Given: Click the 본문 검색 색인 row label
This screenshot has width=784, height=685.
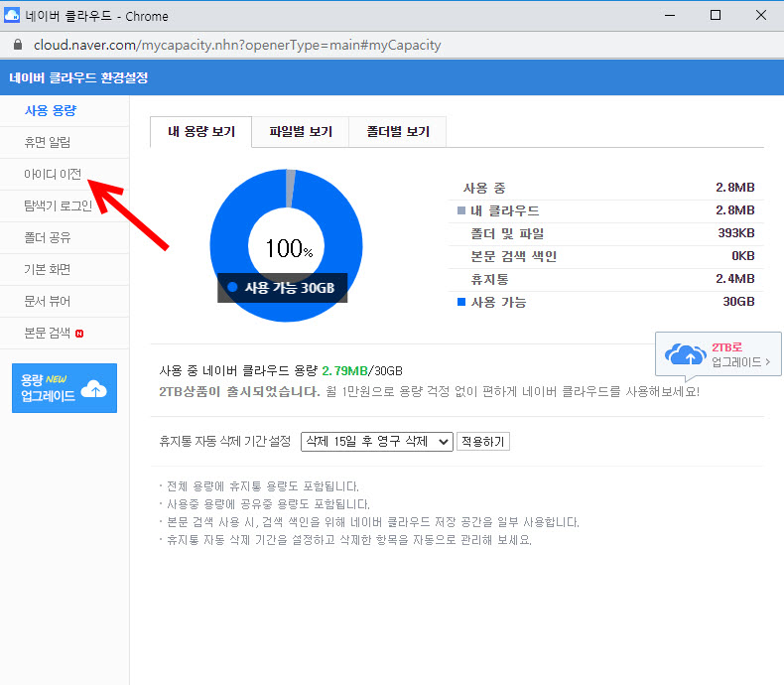Looking at the screenshot, I should pyautogui.click(x=513, y=256).
